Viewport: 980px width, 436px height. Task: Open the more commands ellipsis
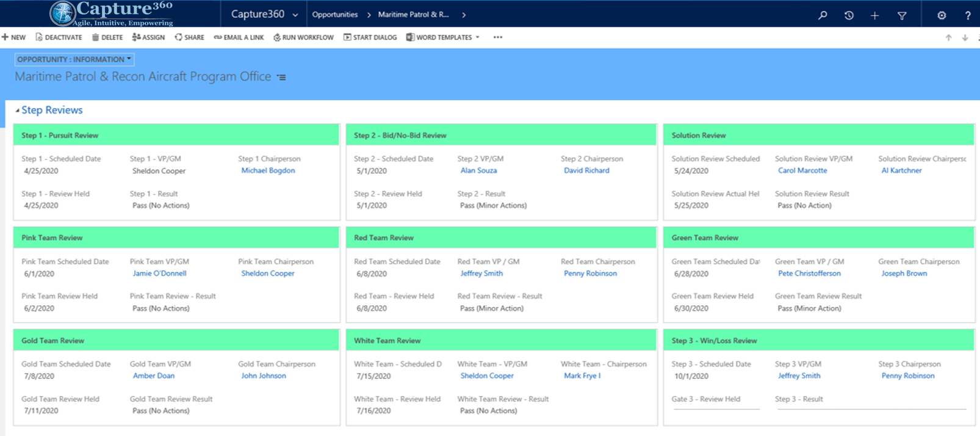click(498, 37)
